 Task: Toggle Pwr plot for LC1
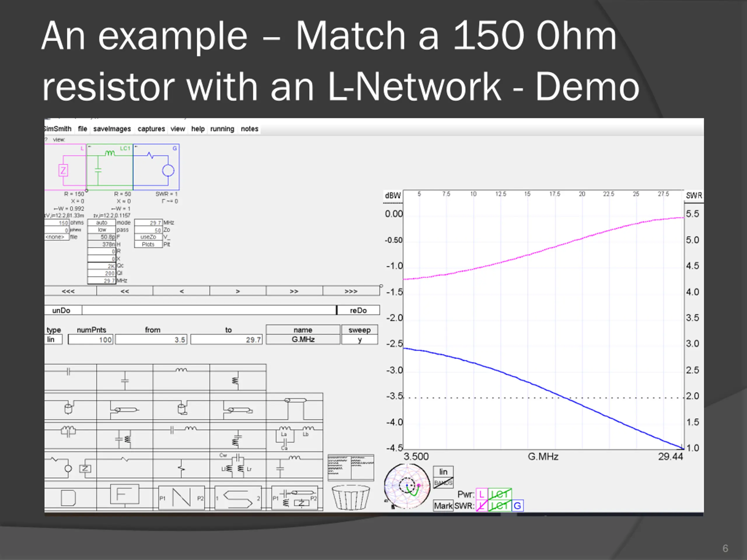500,494
